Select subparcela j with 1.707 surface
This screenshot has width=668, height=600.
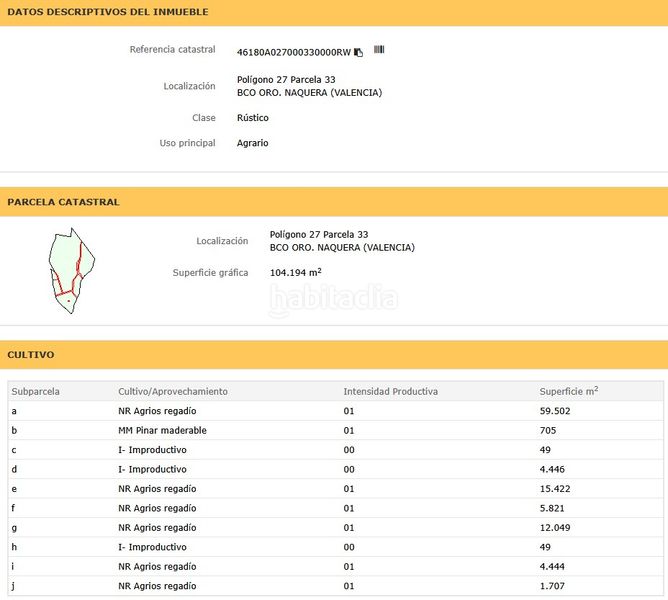[x=336, y=586]
